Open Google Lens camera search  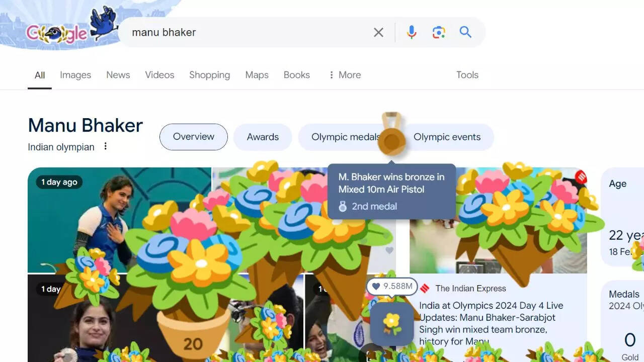click(x=439, y=32)
